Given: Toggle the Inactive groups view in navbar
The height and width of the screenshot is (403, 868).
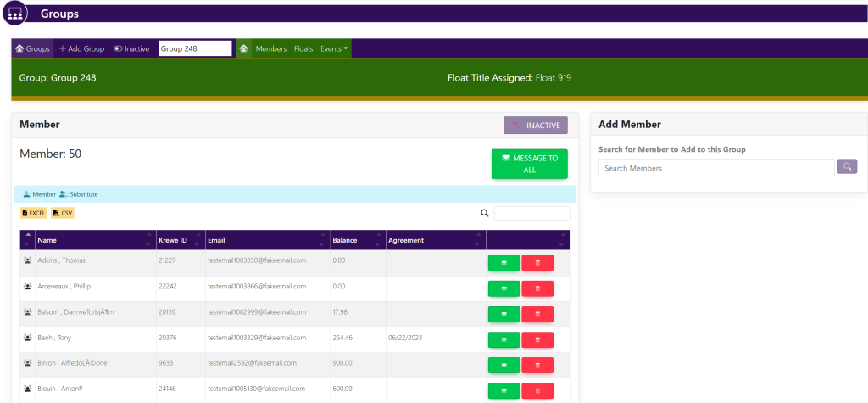Looking at the screenshot, I should pyautogui.click(x=131, y=49).
